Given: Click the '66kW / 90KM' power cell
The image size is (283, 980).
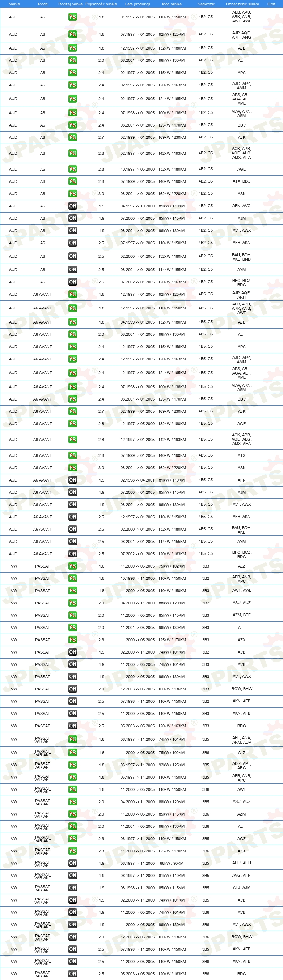Looking at the screenshot, I should 172,863.
